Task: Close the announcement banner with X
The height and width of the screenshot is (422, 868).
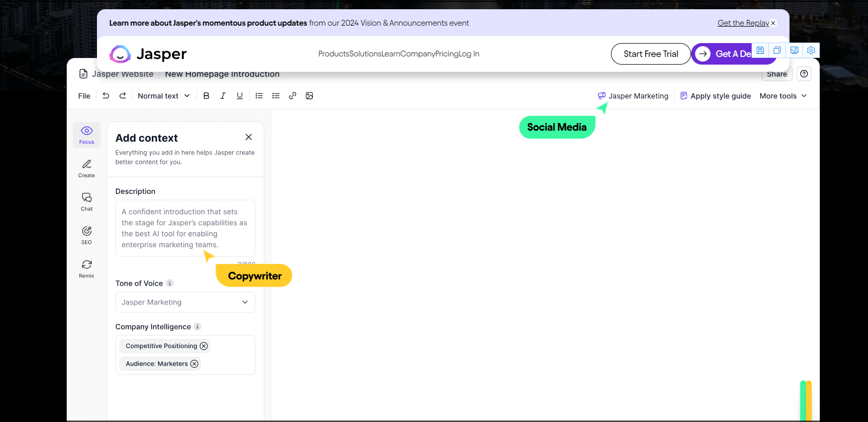Action: tap(773, 23)
